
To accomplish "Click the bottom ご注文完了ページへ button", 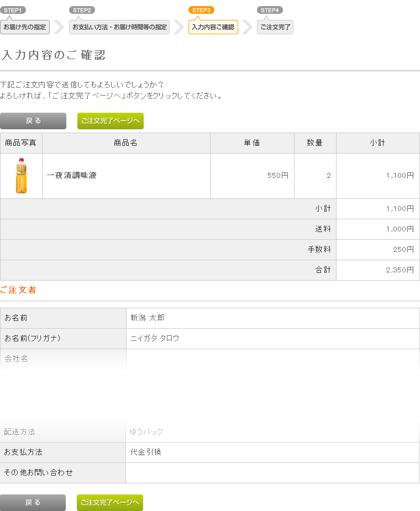I will (x=110, y=503).
